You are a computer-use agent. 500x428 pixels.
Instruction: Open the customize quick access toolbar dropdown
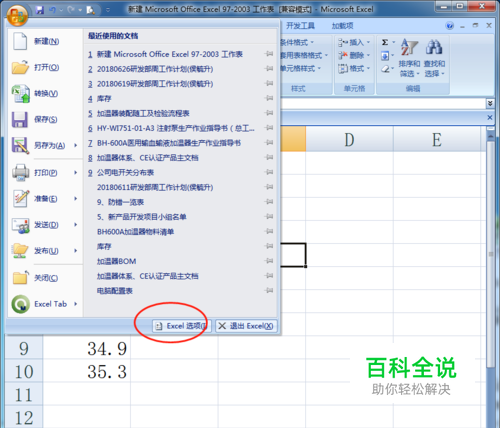[x=108, y=10]
